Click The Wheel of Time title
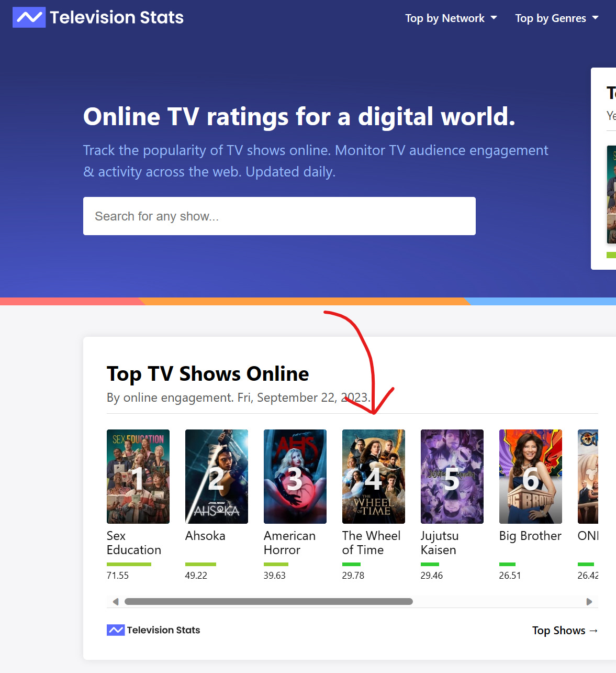The width and height of the screenshot is (616, 673). click(x=371, y=543)
